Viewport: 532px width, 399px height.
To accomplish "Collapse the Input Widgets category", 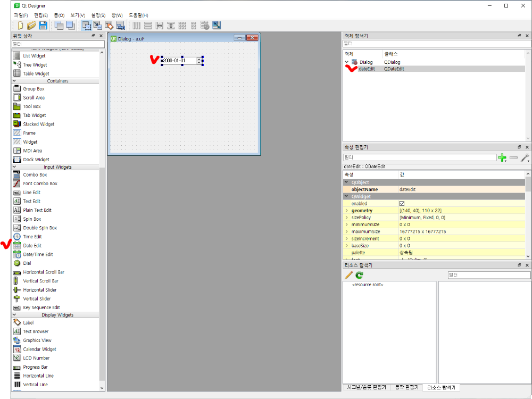I will tap(14, 167).
